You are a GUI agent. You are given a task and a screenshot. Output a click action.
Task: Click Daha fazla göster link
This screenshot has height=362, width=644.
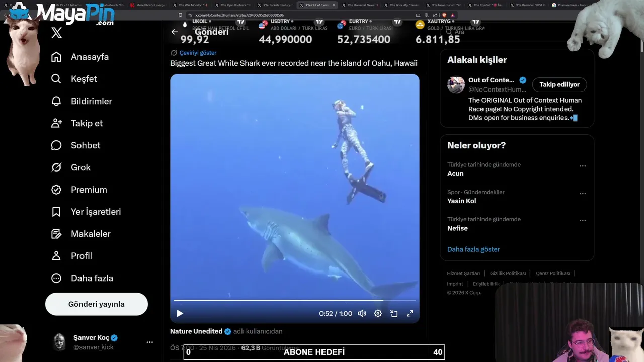pos(473,249)
